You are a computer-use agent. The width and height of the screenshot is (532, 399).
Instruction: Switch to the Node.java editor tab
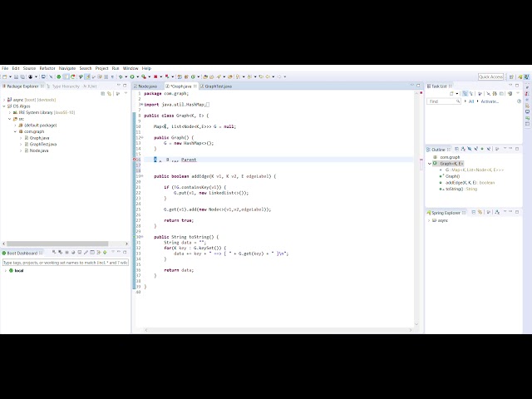point(148,86)
